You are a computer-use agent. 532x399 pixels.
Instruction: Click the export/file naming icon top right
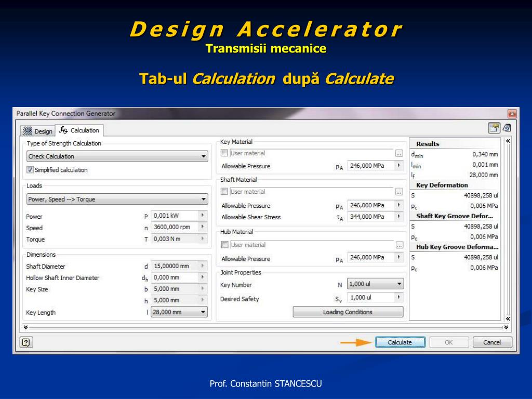tap(494, 128)
